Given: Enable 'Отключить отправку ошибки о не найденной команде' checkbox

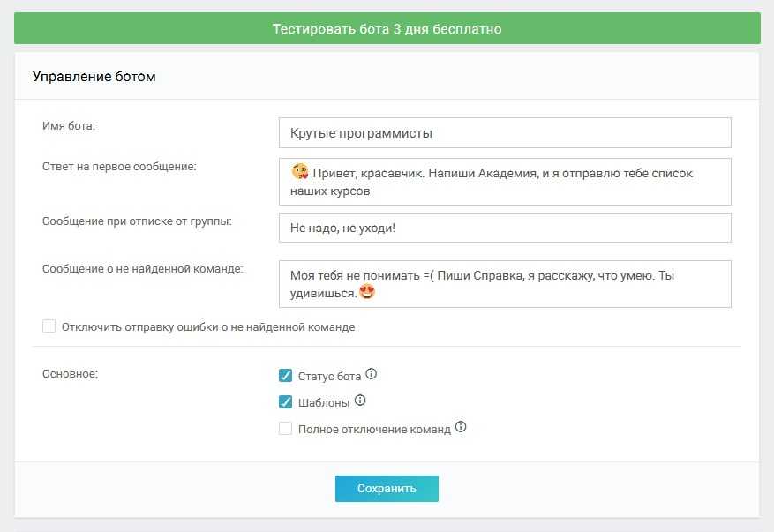Looking at the screenshot, I should point(49,326).
